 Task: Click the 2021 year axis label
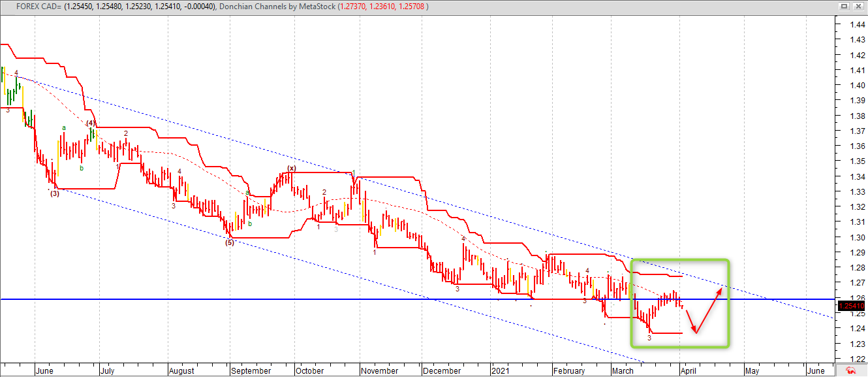(x=499, y=370)
